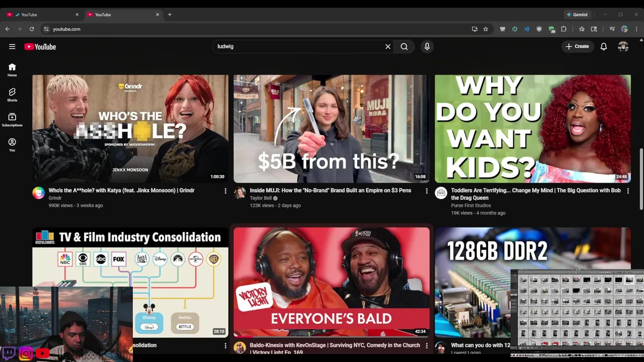The image size is (644, 362).
Task: Open options for Toddlers Are Terrifying video
Action: click(x=628, y=191)
